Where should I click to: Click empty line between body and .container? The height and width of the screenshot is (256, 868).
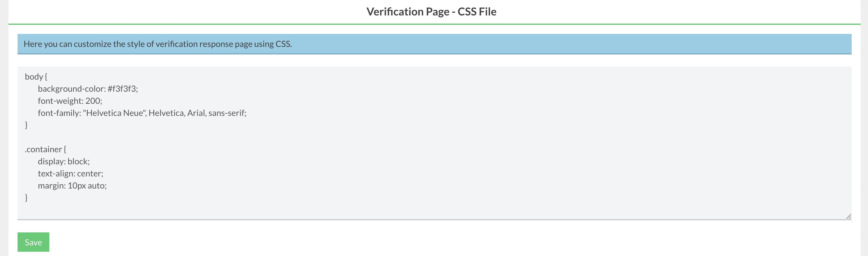click(x=434, y=137)
